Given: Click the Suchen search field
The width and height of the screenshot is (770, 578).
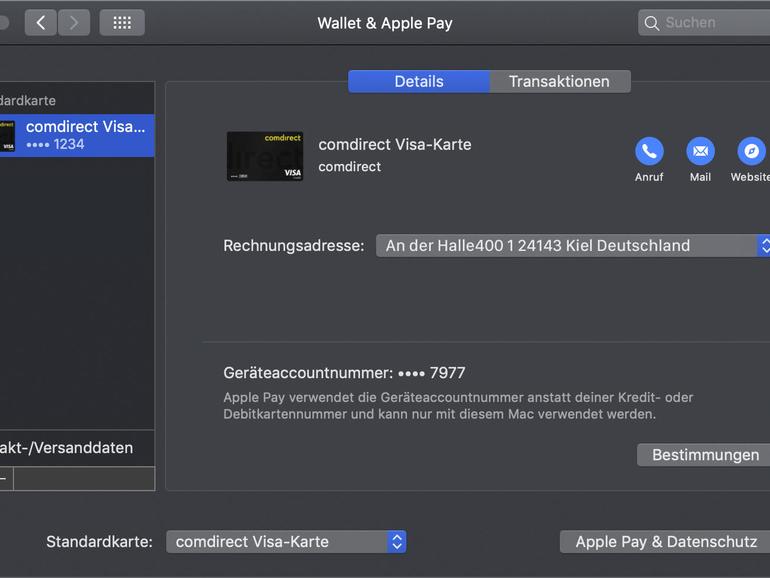Looking at the screenshot, I should [704, 23].
